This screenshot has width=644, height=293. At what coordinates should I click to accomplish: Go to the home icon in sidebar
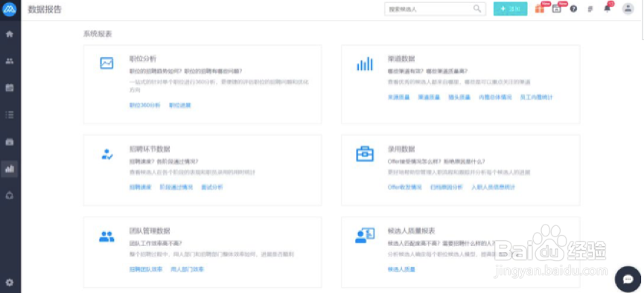pyautogui.click(x=10, y=34)
